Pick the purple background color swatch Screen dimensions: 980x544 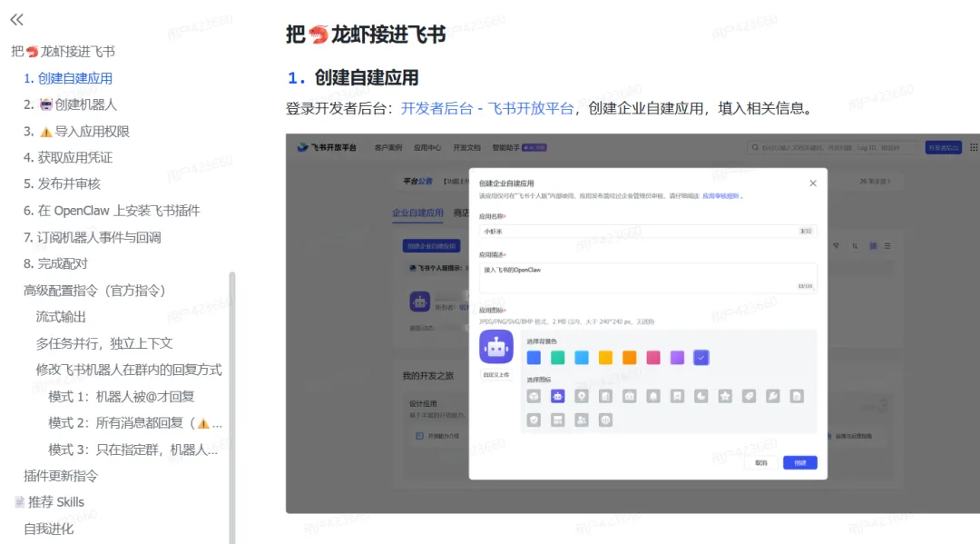(x=677, y=358)
